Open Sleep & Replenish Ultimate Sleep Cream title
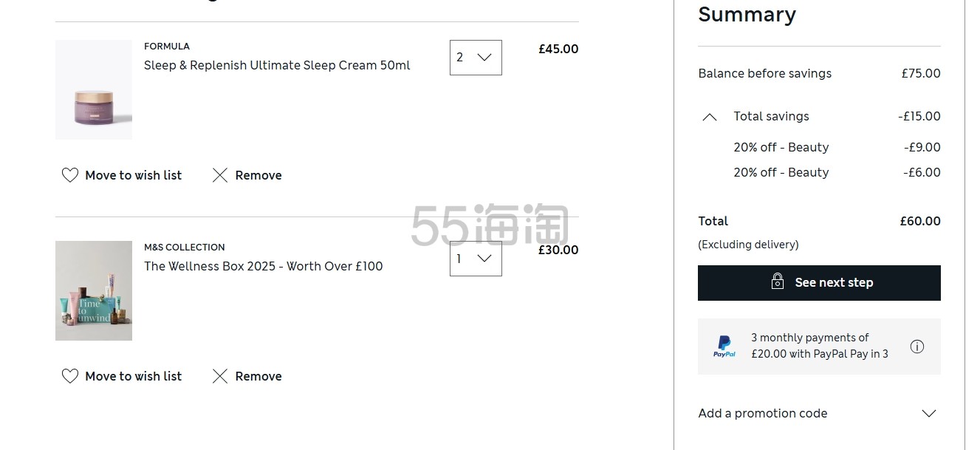 (x=277, y=65)
